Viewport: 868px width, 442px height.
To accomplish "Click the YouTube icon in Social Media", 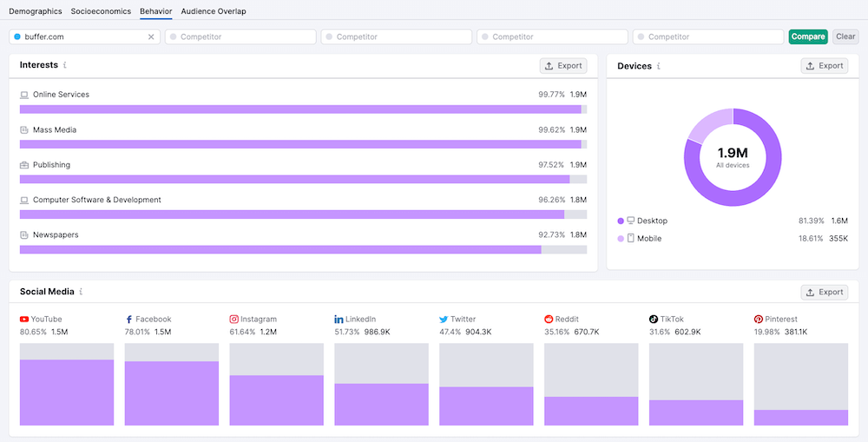I will (24, 320).
